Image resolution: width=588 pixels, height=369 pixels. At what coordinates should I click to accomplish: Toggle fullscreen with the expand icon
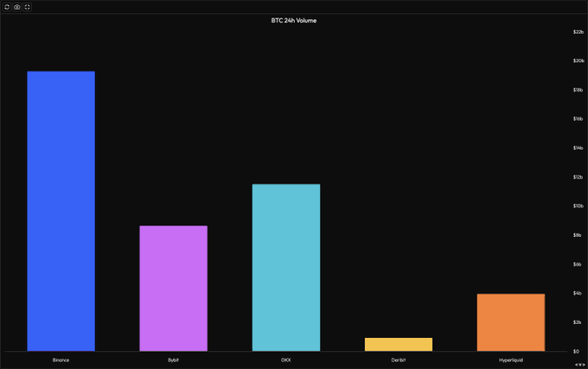pyautogui.click(x=27, y=7)
